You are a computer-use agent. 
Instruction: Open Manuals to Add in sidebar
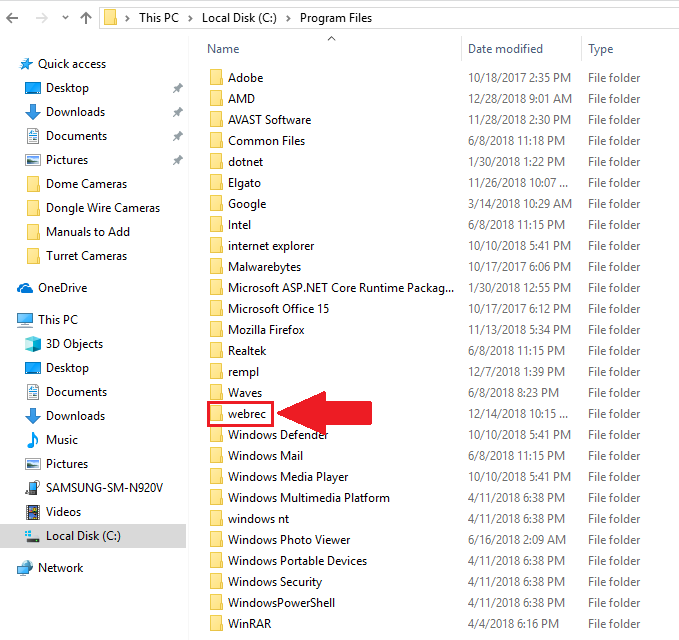87,232
